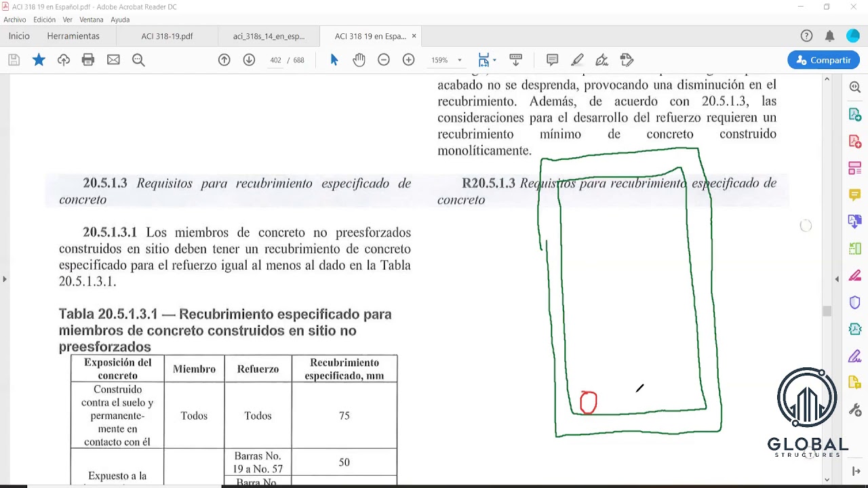868x488 pixels.
Task: Open read mode scrolling icon
Action: [x=515, y=60]
